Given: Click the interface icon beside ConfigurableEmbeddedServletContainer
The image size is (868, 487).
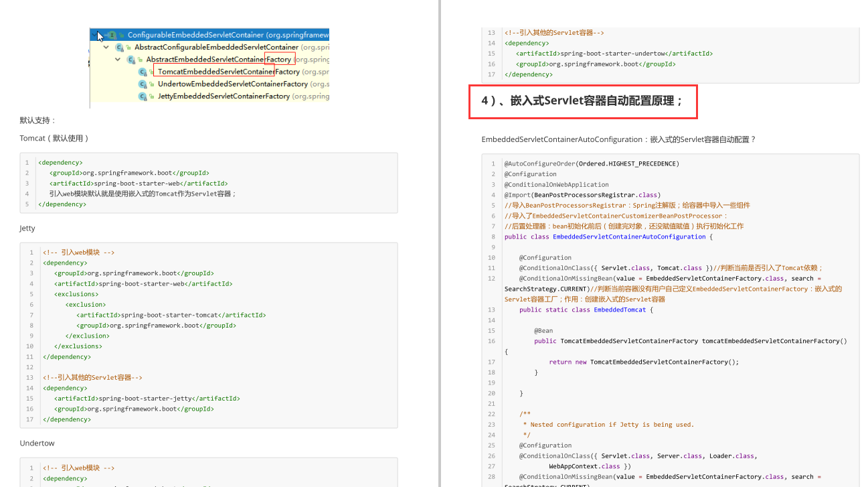Looking at the screenshot, I should tap(112, 35).
